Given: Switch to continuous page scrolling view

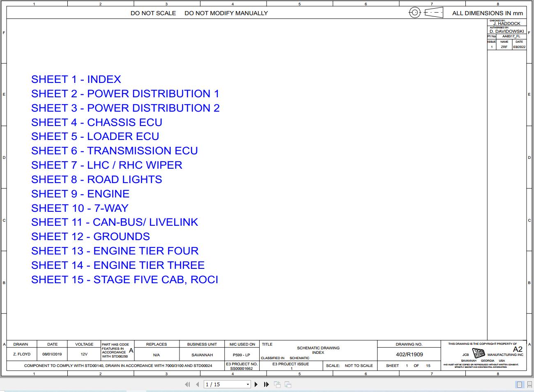Looking at the screenshot, I should (529, 384).
